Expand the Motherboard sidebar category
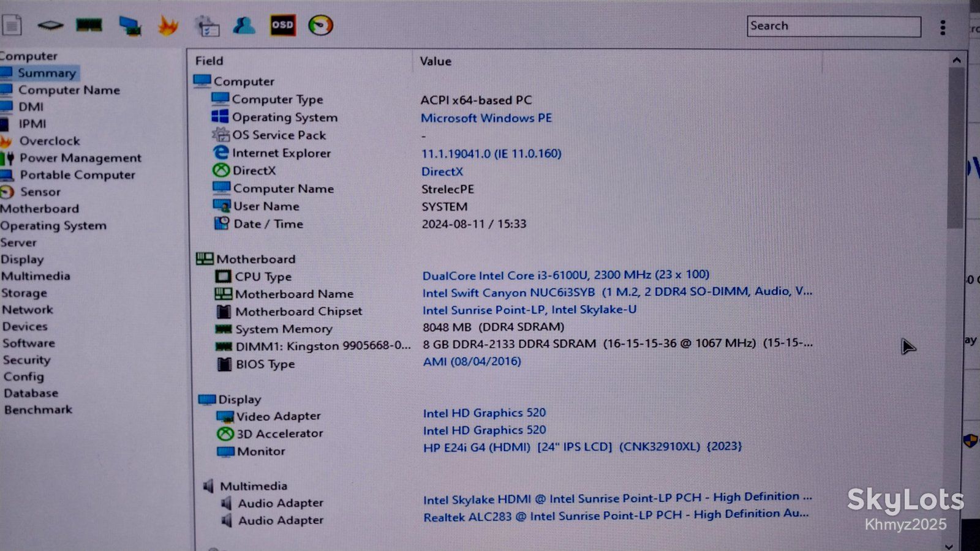 point(40,209)
